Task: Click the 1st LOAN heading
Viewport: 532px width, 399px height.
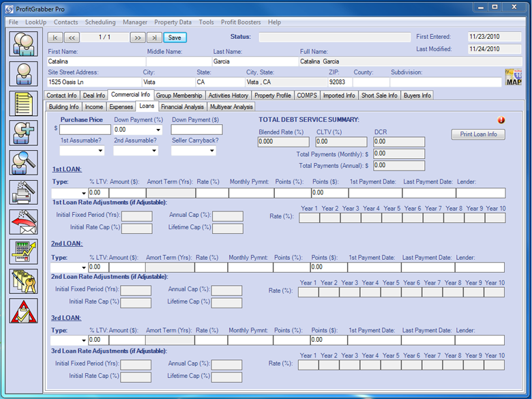Action: coord(67,169)
